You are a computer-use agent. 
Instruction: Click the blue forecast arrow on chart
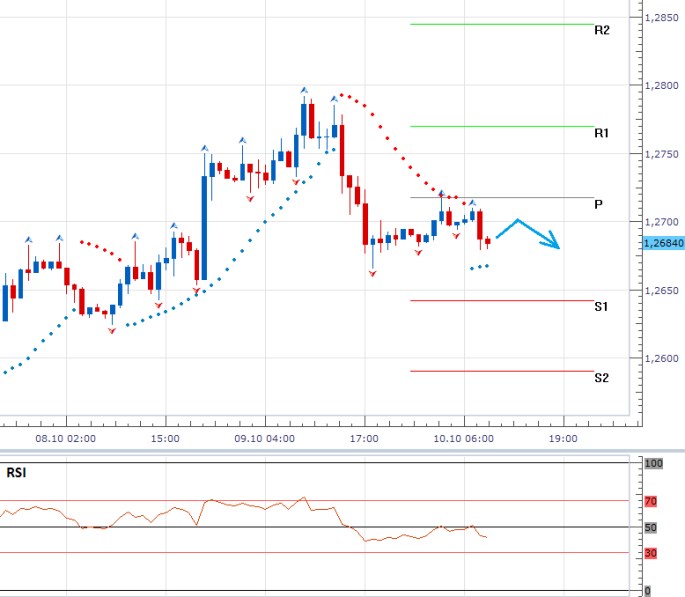pos(530,234)
